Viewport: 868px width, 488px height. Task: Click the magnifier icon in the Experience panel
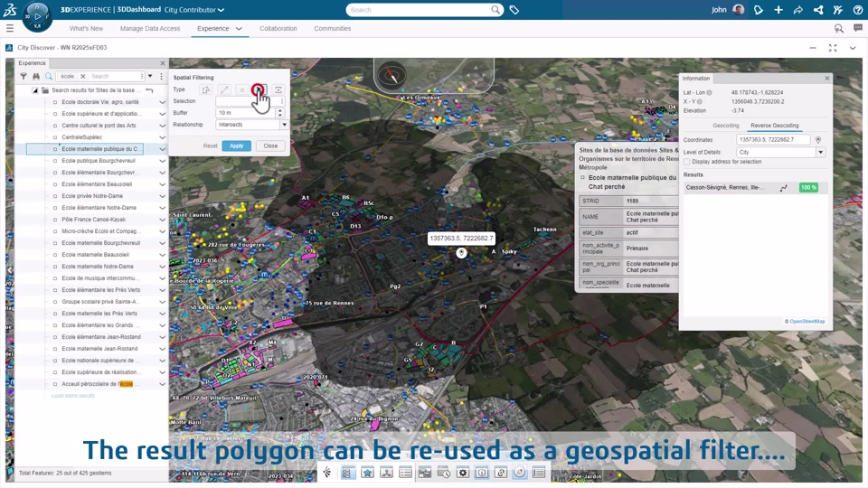point(49,76)
